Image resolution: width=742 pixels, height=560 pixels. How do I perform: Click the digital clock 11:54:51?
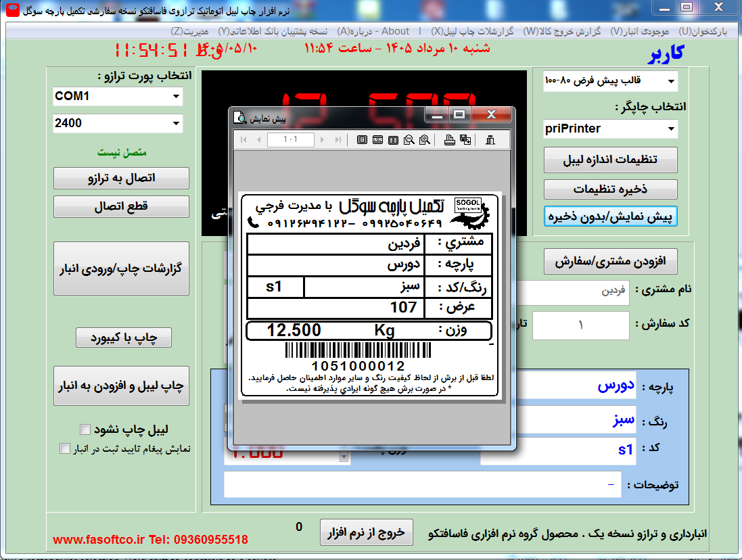[x=152, y=49]
